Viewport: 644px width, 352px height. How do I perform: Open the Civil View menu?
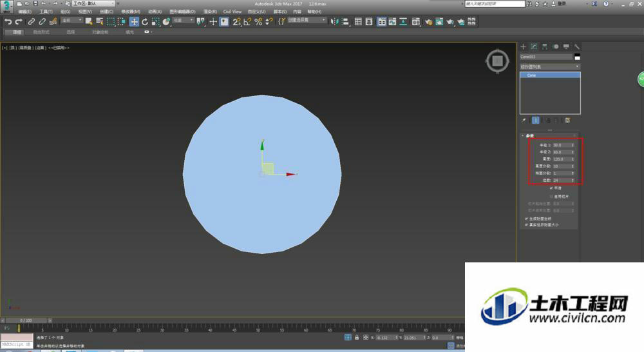(x=232, y=12)
